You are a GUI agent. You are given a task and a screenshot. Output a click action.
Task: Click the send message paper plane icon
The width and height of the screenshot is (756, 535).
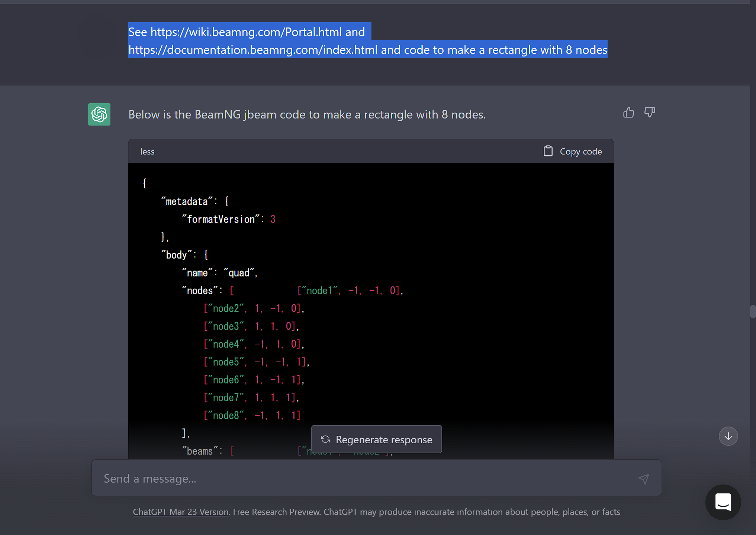click(644, 479)
